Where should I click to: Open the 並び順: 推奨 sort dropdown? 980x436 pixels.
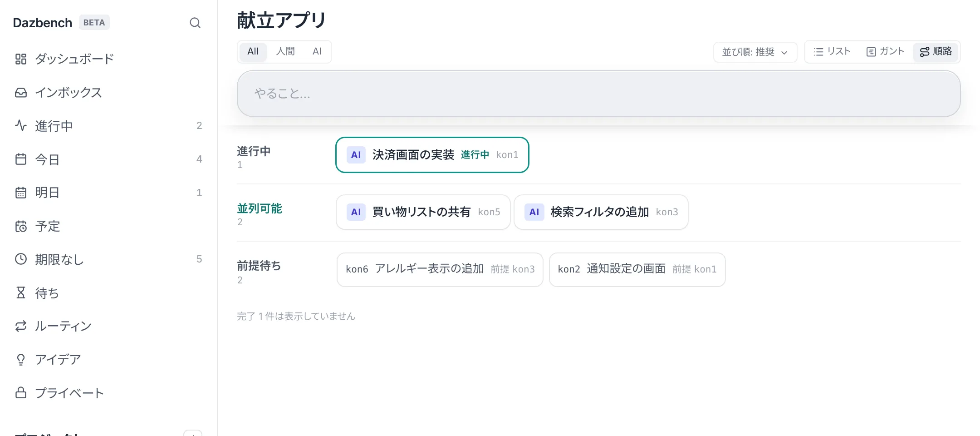[755, 52]
